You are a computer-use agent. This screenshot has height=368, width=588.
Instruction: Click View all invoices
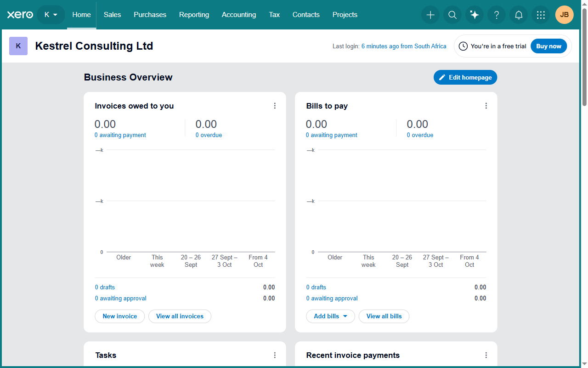point(180,316)
